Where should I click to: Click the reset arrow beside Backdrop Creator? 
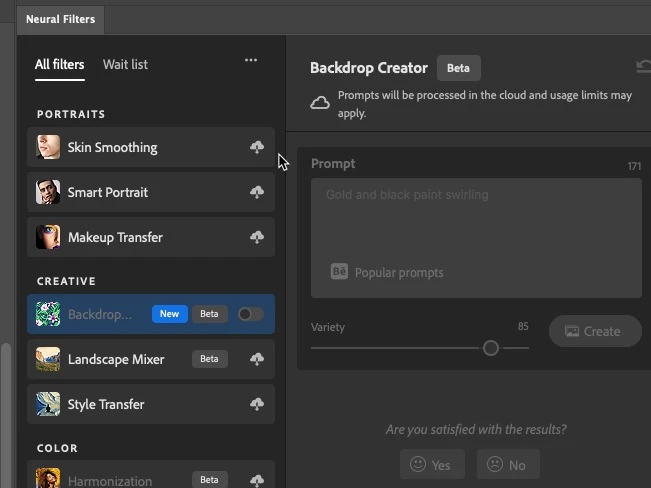pos(643,66)
